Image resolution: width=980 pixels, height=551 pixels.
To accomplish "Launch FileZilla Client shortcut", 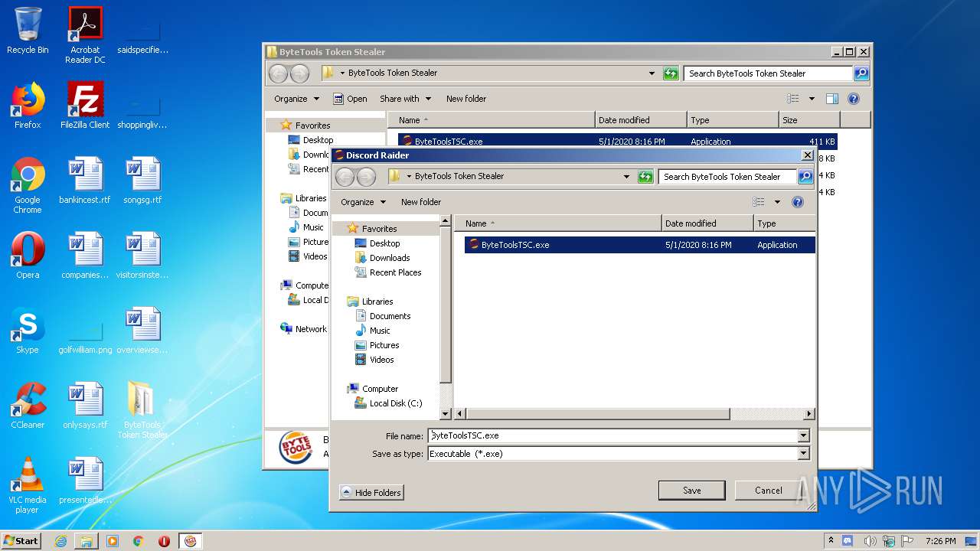I will 85,106.
